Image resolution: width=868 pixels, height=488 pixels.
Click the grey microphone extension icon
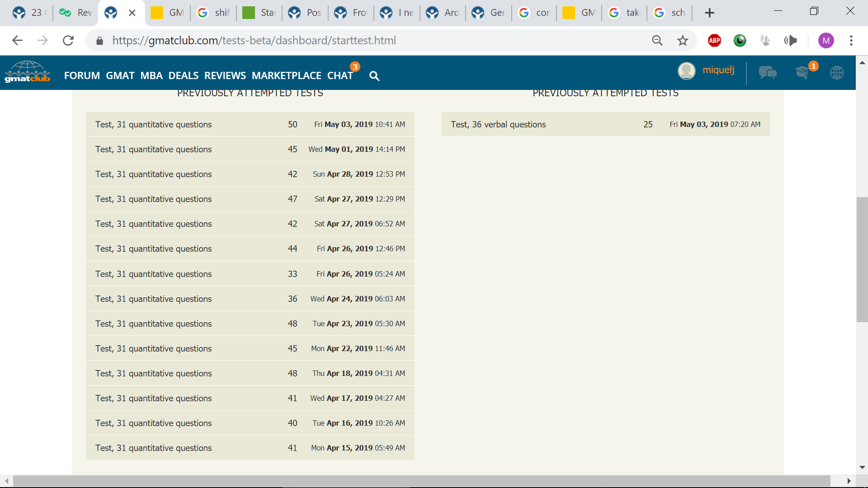(x=765, y=41)
